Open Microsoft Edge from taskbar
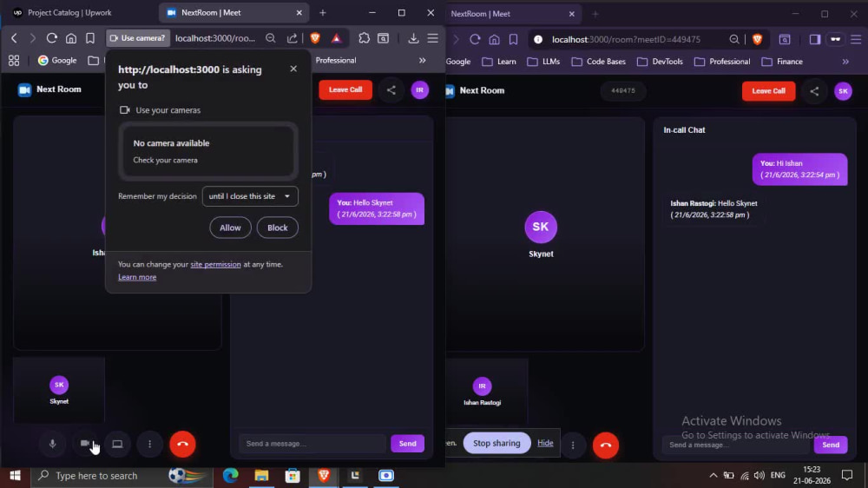The width and height of the screenshot is (868, 488). point(230,475)
